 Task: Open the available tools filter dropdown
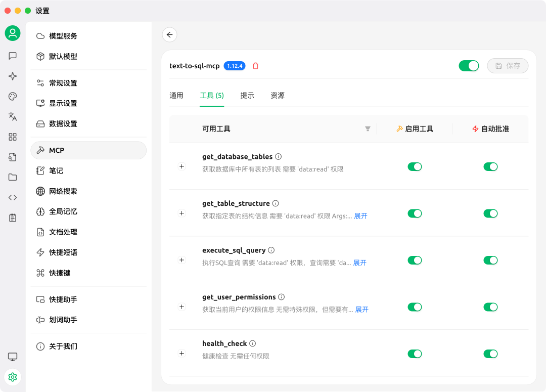pos(368,129)
